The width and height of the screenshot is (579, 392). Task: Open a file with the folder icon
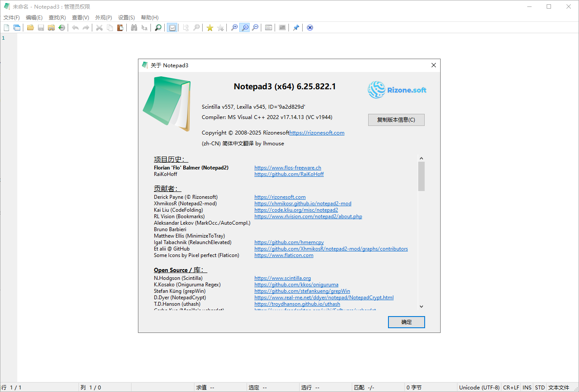(30, 28)
